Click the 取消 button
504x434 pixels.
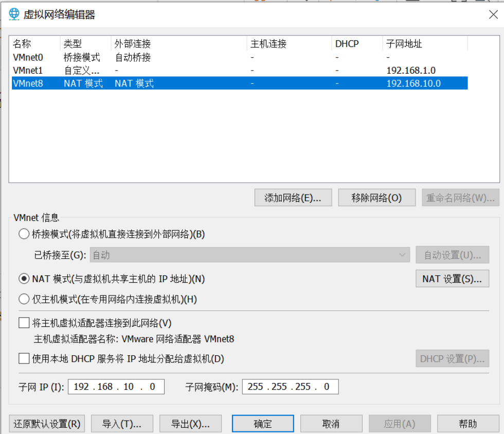(331, 424)
